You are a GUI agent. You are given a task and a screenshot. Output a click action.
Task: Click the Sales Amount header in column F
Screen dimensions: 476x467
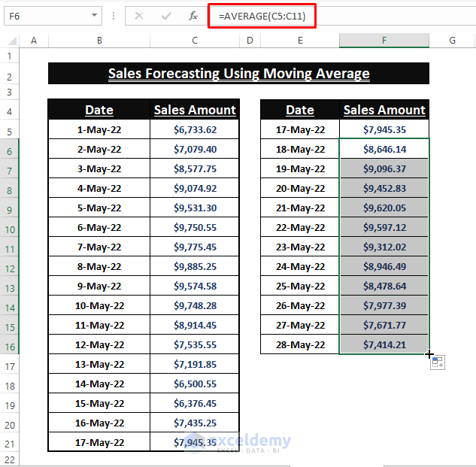tap(384, 110)
